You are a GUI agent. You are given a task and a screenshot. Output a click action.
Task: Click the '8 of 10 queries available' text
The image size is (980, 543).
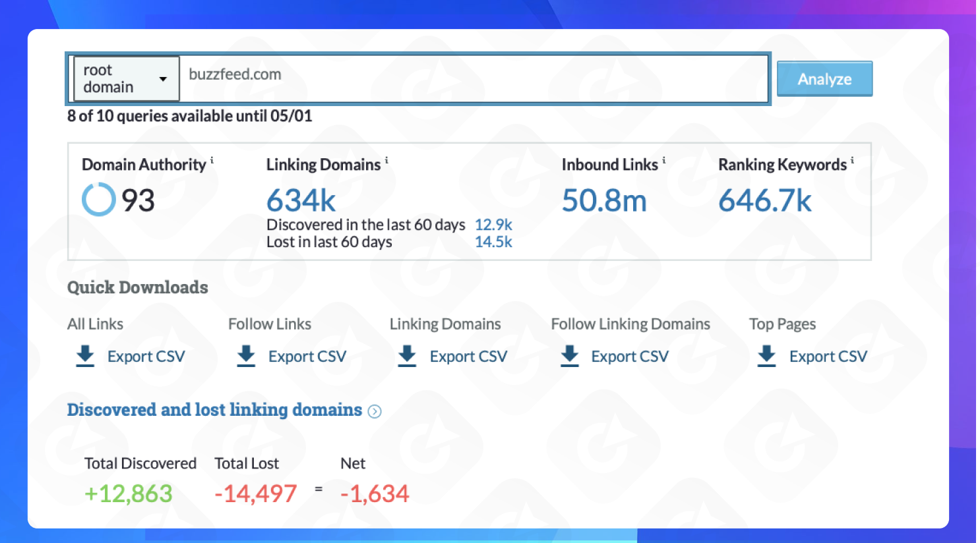pyautogui.click(x=189, y=116)
